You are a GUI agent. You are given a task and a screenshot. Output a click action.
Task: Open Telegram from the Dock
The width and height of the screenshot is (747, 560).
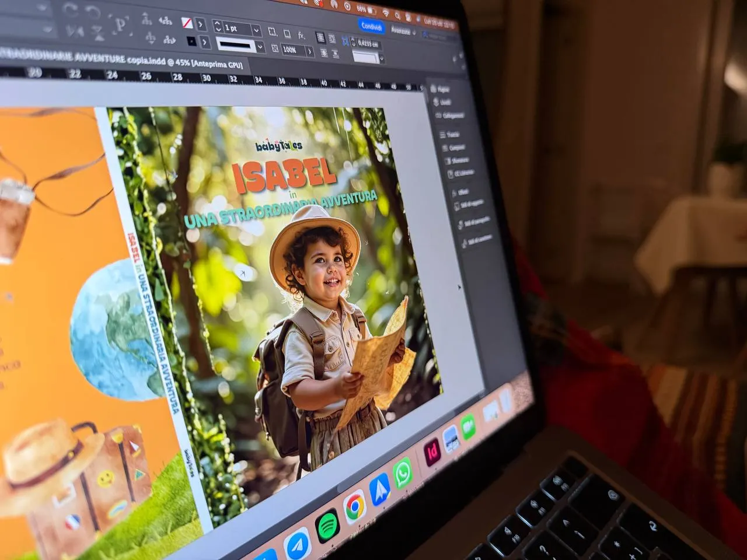297,542
